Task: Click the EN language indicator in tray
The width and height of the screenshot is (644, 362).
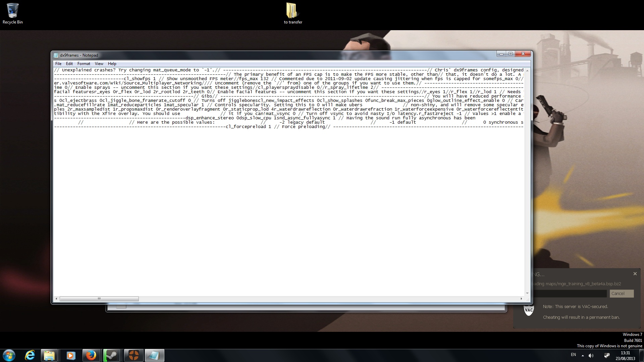Action: point(573,355)
